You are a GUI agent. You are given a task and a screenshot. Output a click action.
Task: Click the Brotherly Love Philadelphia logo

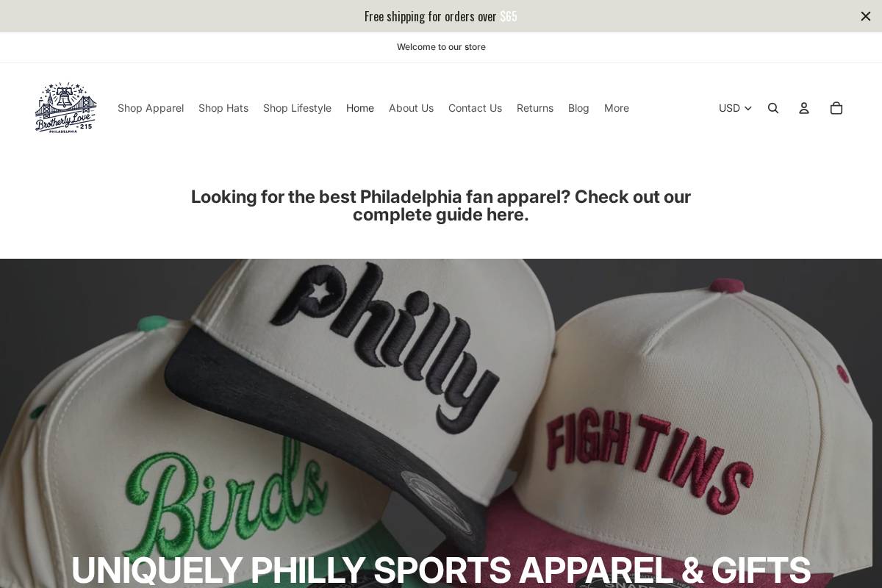66,107
